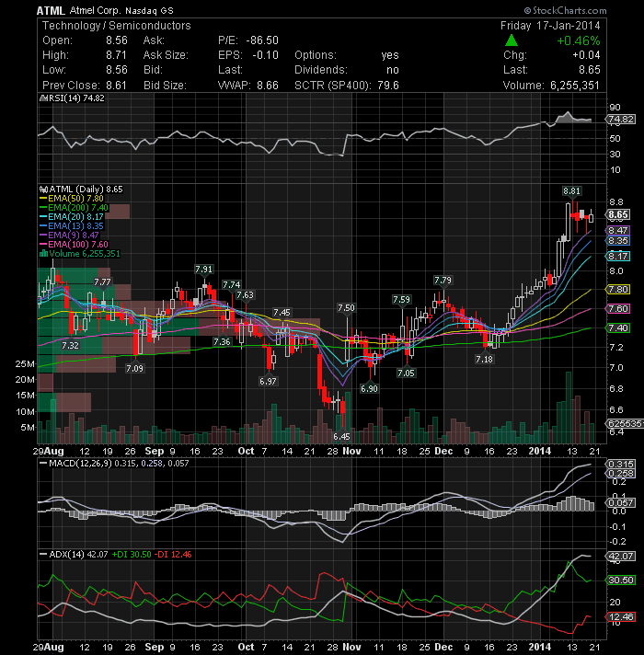Screen dimensions: 644x655
Task: Click the 6.45 low price label
Action: pos(341,437)
